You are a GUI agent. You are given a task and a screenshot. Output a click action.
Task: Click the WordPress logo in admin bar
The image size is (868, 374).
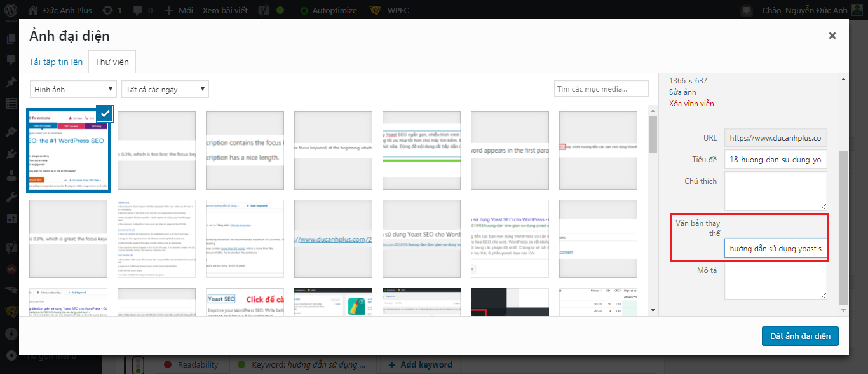tap(11, 10)
